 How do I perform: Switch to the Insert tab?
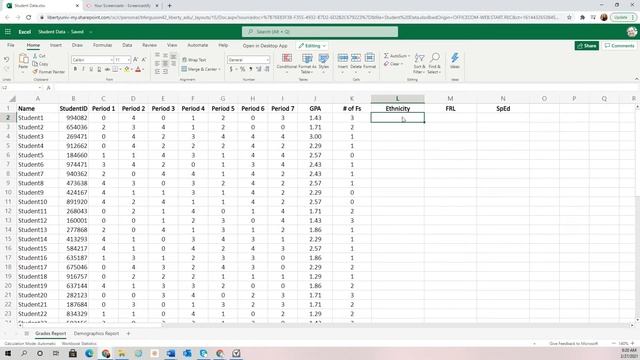[x=56, y=45]
